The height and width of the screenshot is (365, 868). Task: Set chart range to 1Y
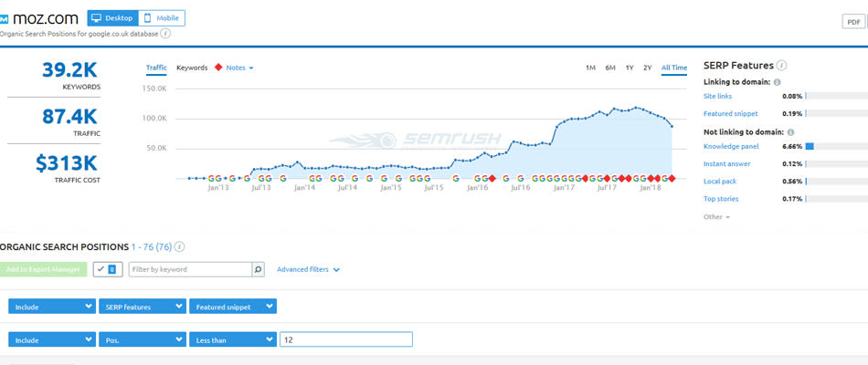pyautogui.click(x=630, y=68)
